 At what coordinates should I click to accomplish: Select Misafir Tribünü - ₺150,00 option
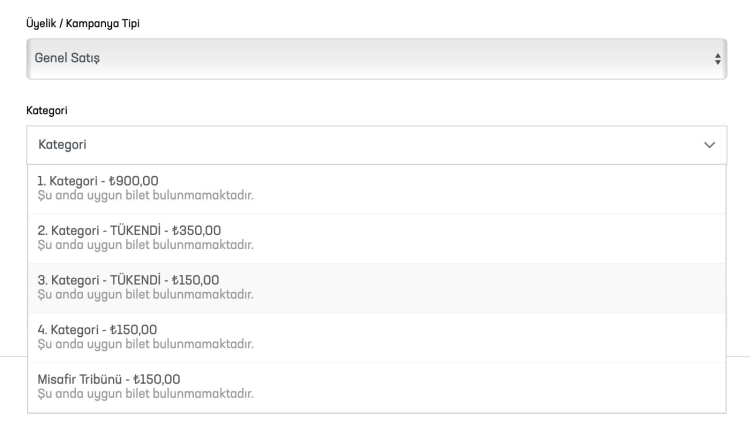[x=109, y=379]
